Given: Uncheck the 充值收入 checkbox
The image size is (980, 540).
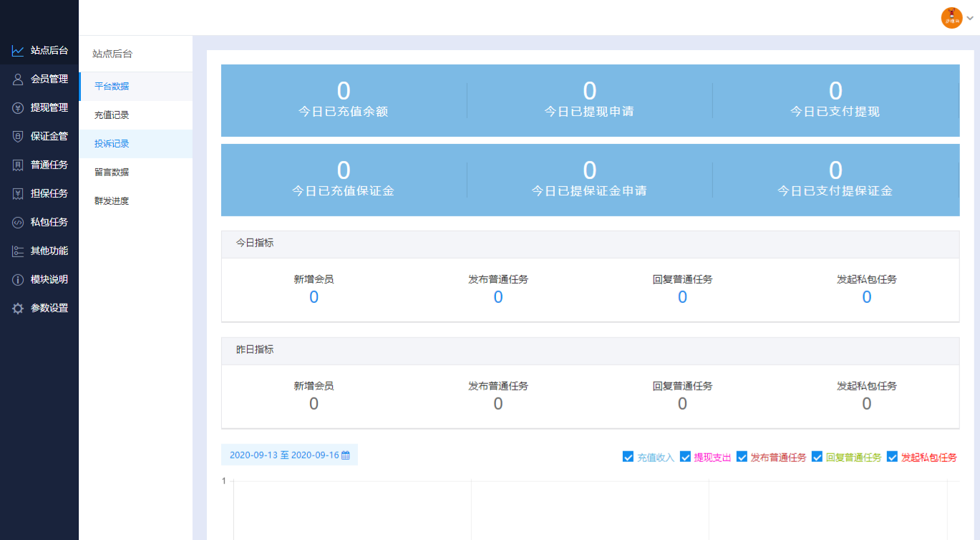Looking at the screenshot, I should coord(628,456).
